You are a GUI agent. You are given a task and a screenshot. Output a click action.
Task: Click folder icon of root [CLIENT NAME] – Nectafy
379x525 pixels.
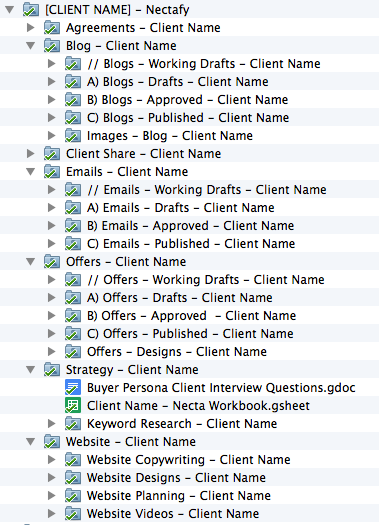[x=31, y=9]
